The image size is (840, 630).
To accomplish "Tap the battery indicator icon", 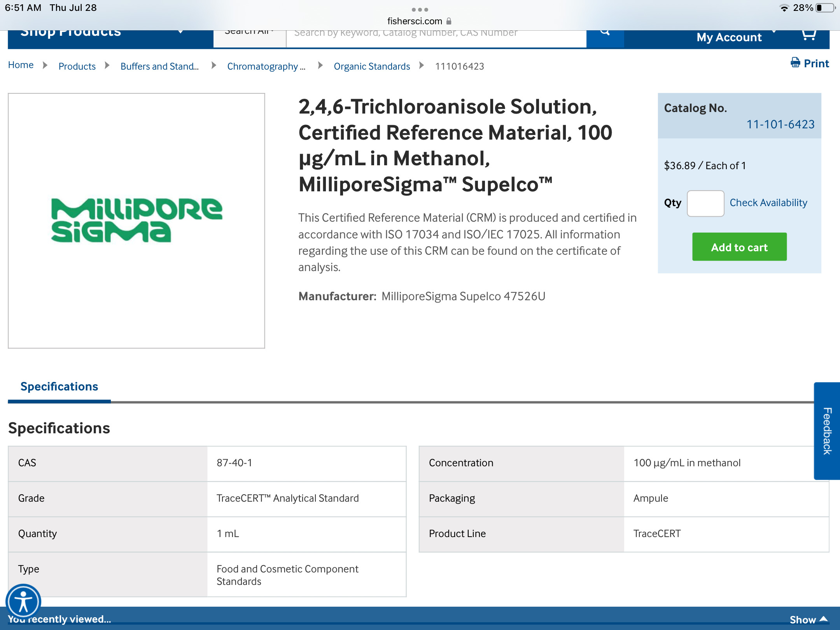I will point(825,8).
